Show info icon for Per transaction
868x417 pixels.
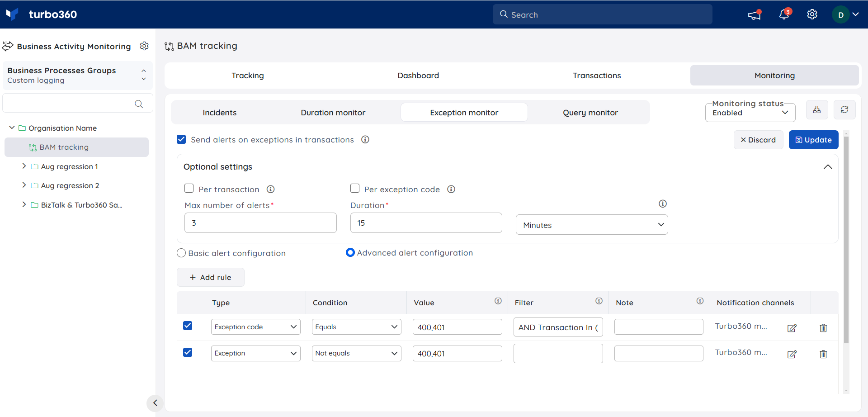coord(271,190)
